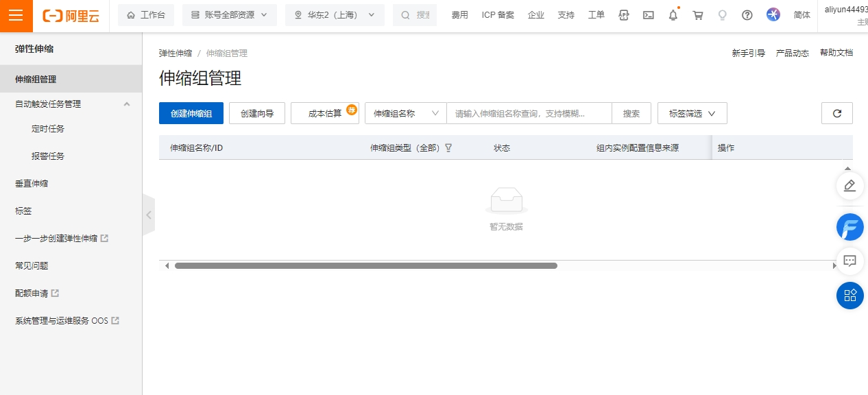Select 垂直伸缩 in the sidebar
868x395 pixels.
(32, 184)
